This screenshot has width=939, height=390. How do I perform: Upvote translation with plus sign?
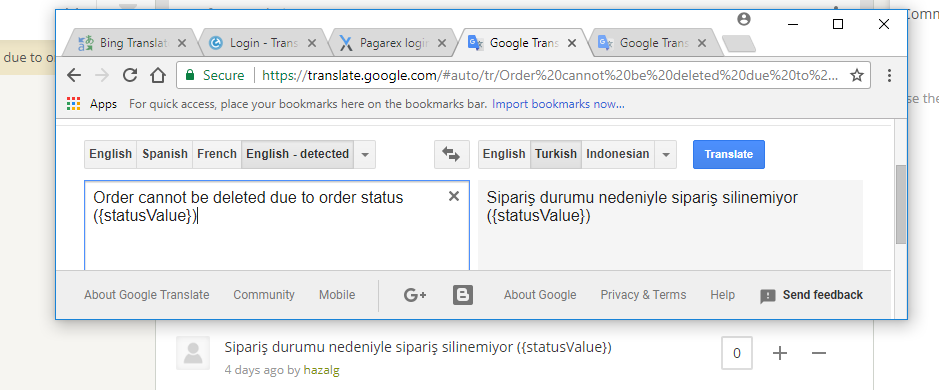780,353
